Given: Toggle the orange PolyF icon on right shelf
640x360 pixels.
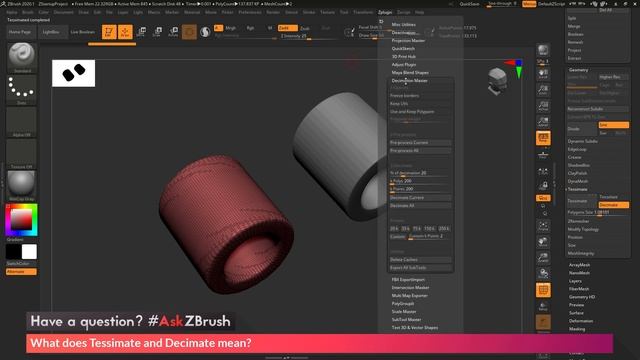Looking at the screenshot, I should 543,290.
